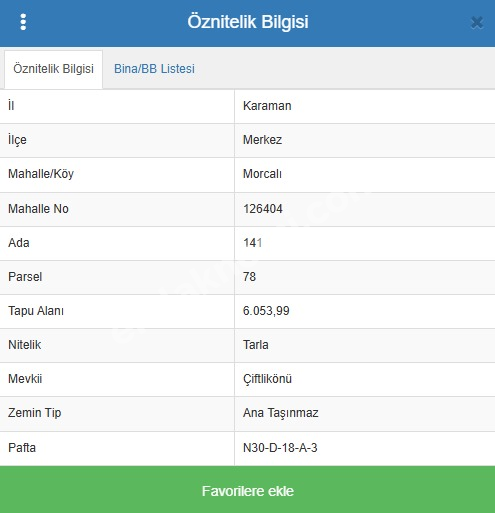Click the Mahalle/Köy row label
The height and width of the screenshot is (513, 495).
(41, 174)
